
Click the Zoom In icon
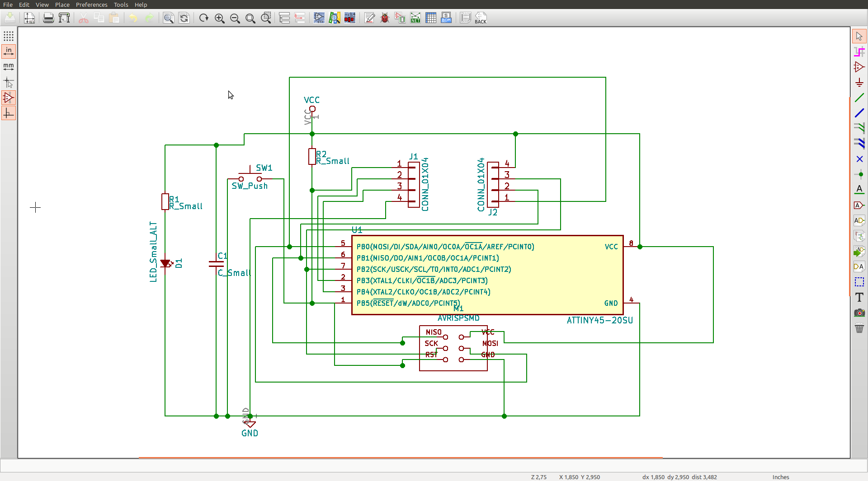click(220, 18)
